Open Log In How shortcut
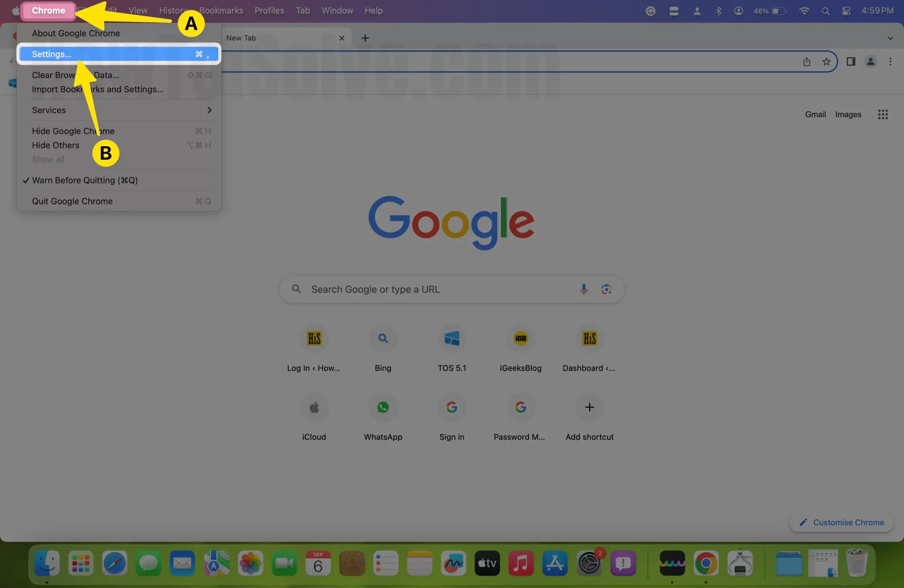Image resolution: width=904 pixels, height=588 pixels. click(x=314, y=348)
